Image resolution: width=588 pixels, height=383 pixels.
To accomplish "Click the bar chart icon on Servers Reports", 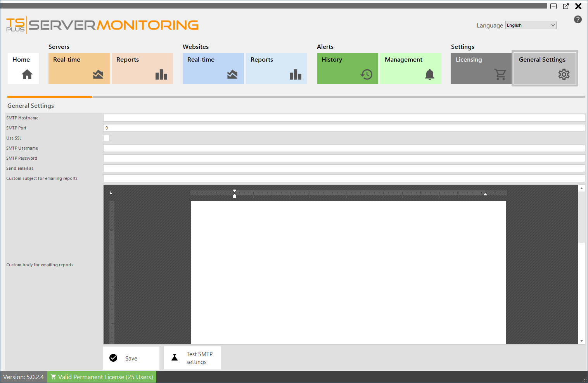I will 161,74.
